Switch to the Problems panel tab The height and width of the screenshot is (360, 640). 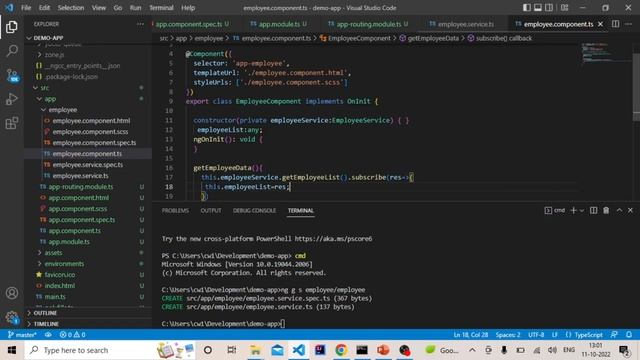pyautogui.click(x=175, y=211)
